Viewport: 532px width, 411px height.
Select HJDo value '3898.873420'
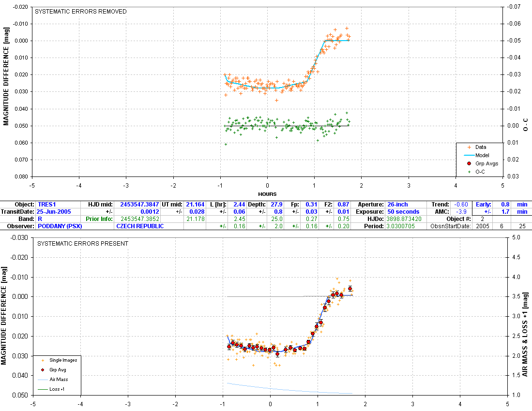[x=404, y=219]
